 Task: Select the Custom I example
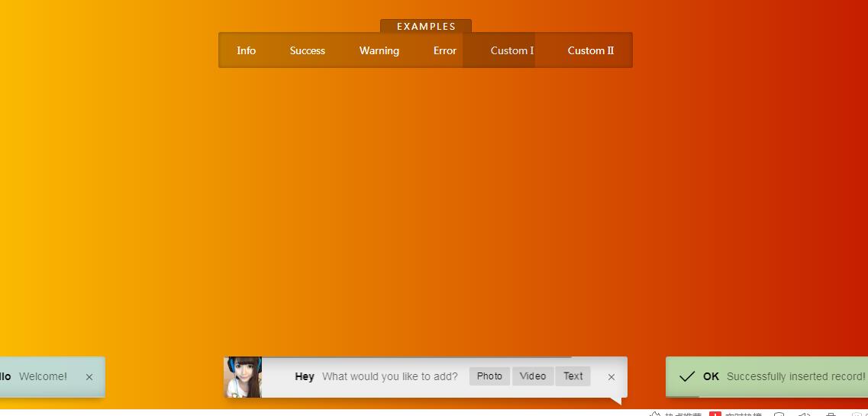pos(511,50)
